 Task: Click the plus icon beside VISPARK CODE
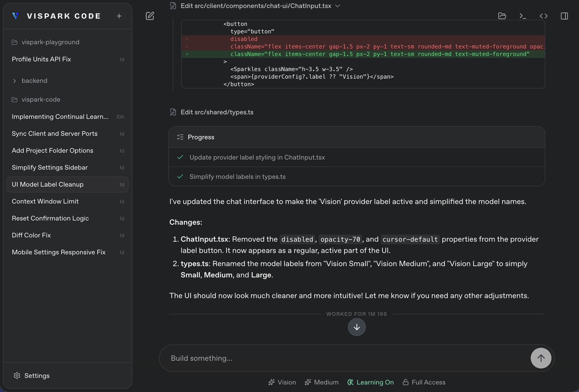pyautogui.click(x=119, y=16)
